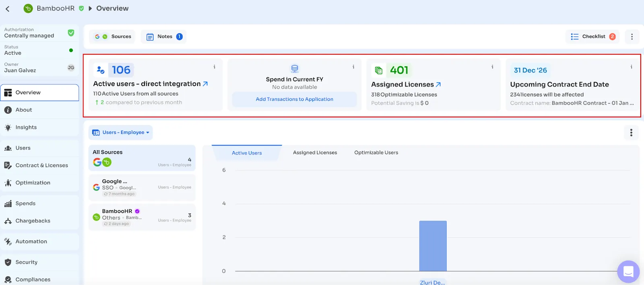Click the Automation icon in sidebar

[x=8, y=242]
